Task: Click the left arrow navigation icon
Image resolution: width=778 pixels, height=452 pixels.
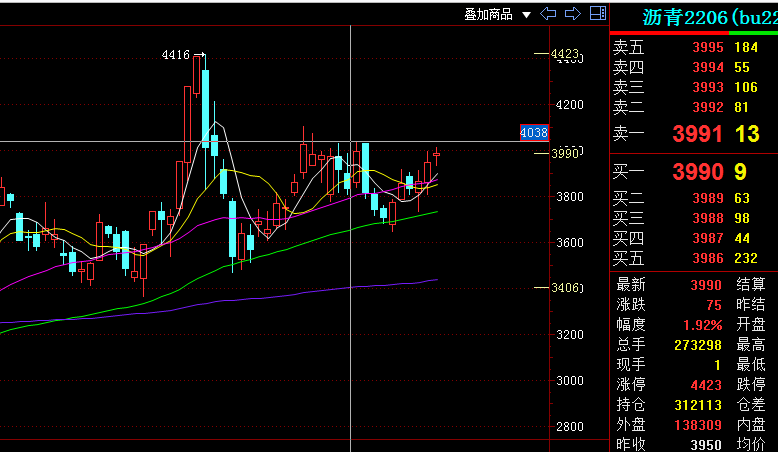Action: tap(548, 14)
